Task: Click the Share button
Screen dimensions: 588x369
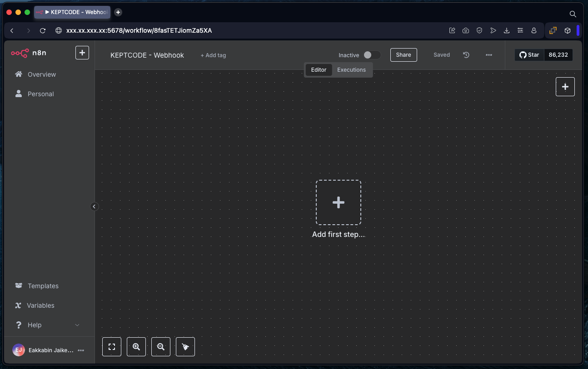Action: (404, 55)
